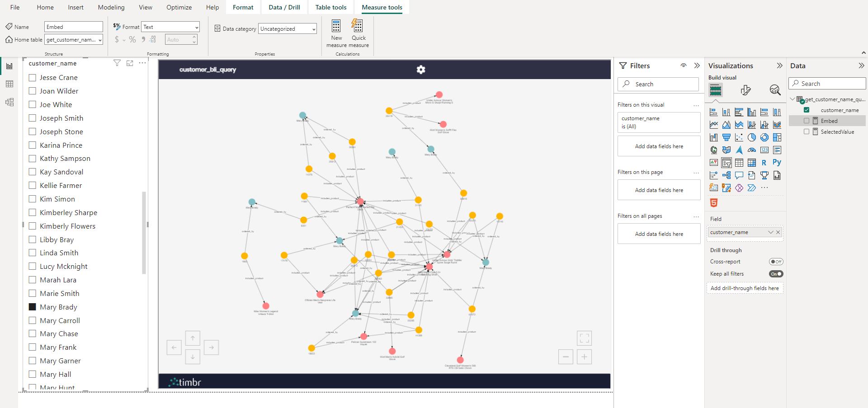Click the New measure calculator icon
The width and height of the screenshot is (868, 408).
click(x=336, y=26)
